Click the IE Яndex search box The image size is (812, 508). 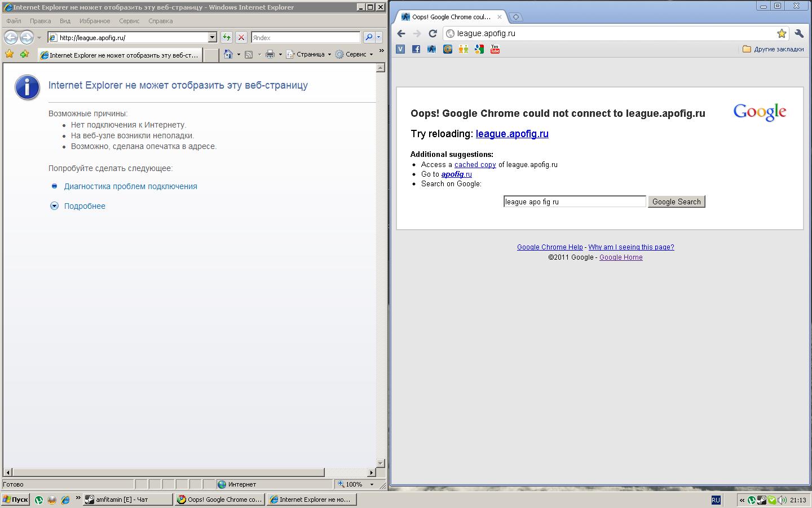(306, 37)
